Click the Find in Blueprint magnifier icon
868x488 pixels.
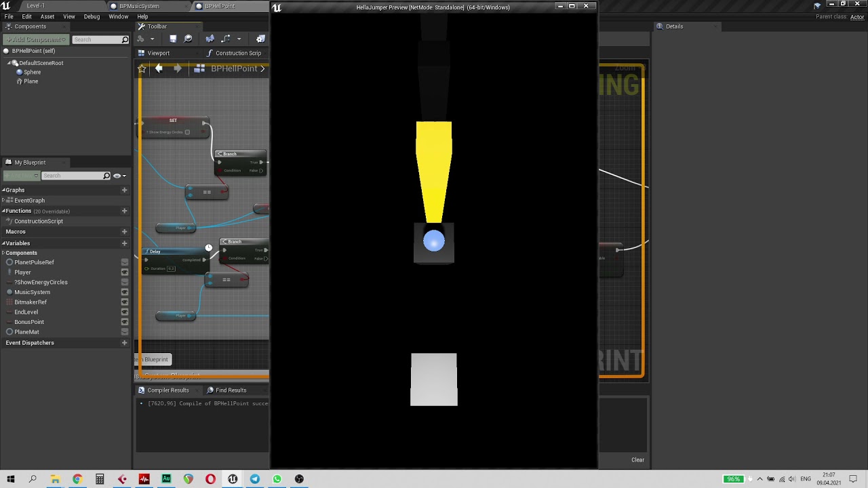pos(189,39)
